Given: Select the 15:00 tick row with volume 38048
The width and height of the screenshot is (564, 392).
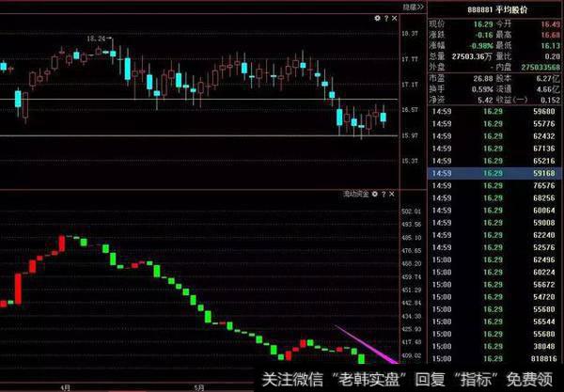Looking at the screenshot, I should pos(494,346).
